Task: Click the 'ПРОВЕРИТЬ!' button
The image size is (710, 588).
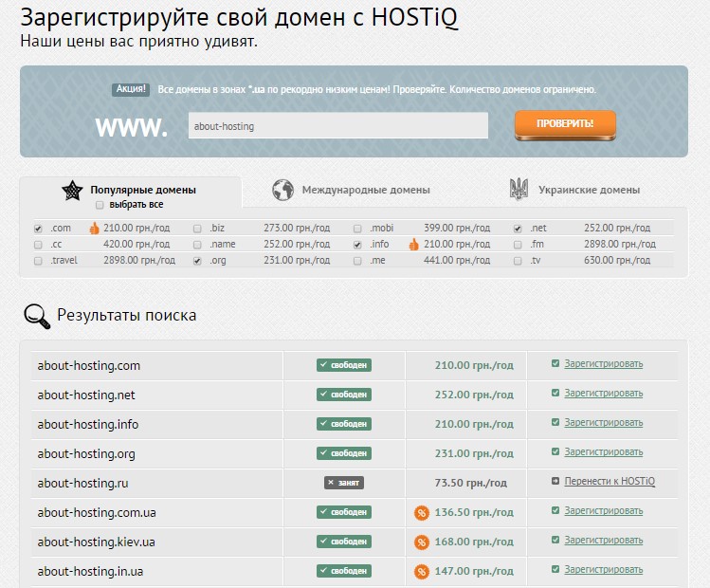Action: 565,125
